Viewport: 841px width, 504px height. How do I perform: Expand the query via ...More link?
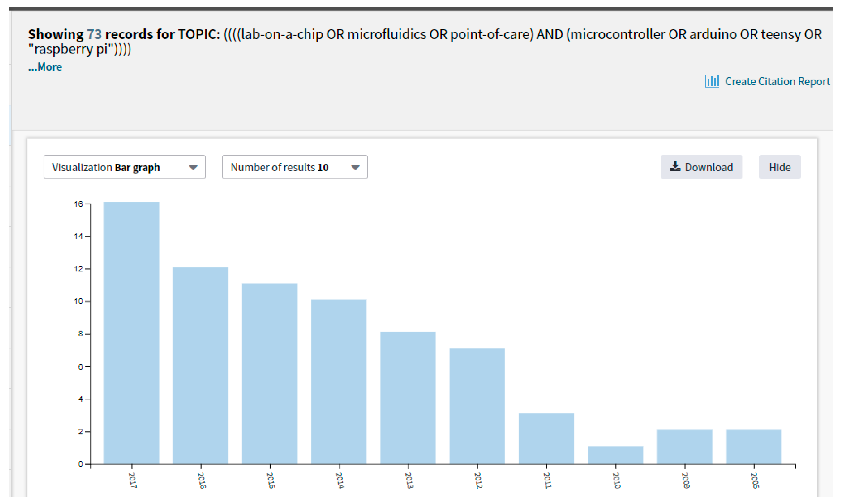pyautogui.click(x=45, y=67)
